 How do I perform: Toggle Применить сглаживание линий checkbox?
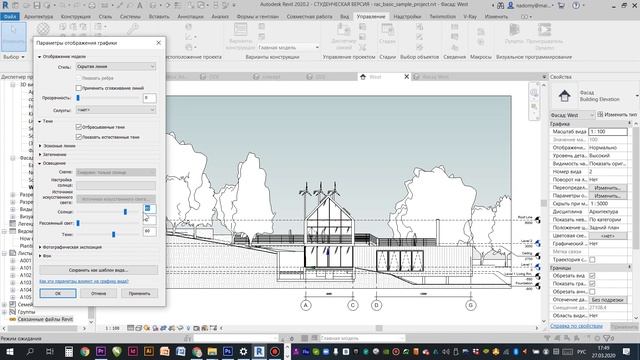click(x=79, y=88)
